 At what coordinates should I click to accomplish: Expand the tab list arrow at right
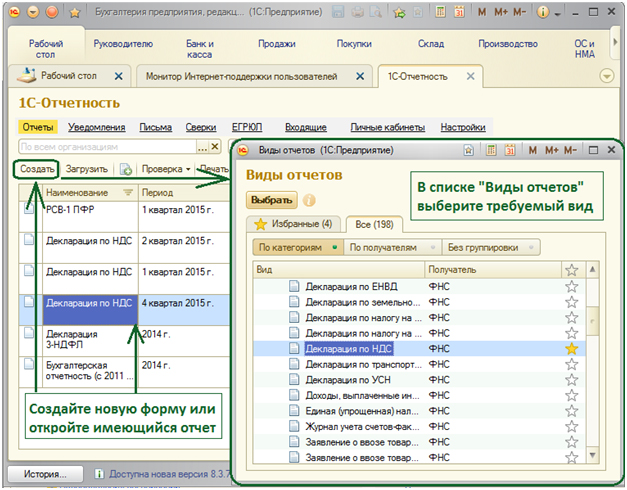point(606,77)
